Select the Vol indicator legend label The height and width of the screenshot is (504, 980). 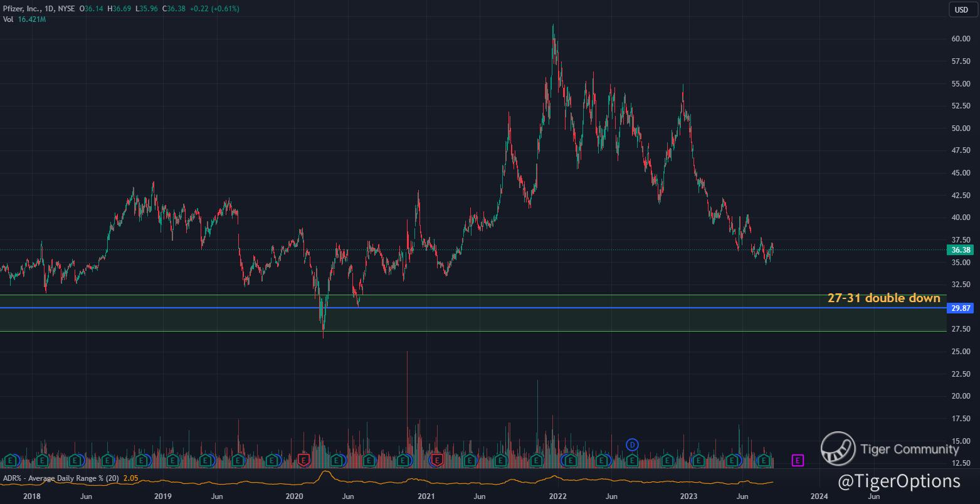[x=9, y=19]
